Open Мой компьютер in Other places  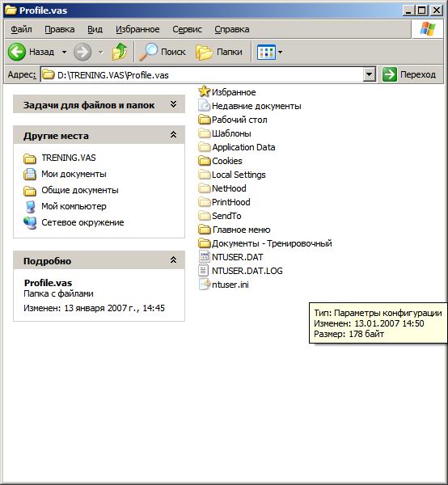pyautogui.click(x=74, y=206)
